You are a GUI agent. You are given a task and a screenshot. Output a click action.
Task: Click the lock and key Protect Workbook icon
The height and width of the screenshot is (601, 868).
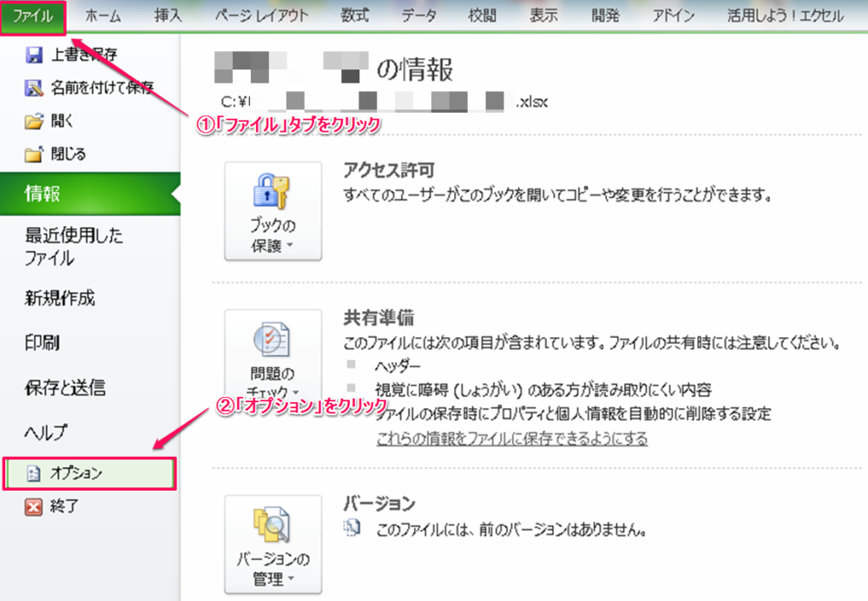pos(273,192)
